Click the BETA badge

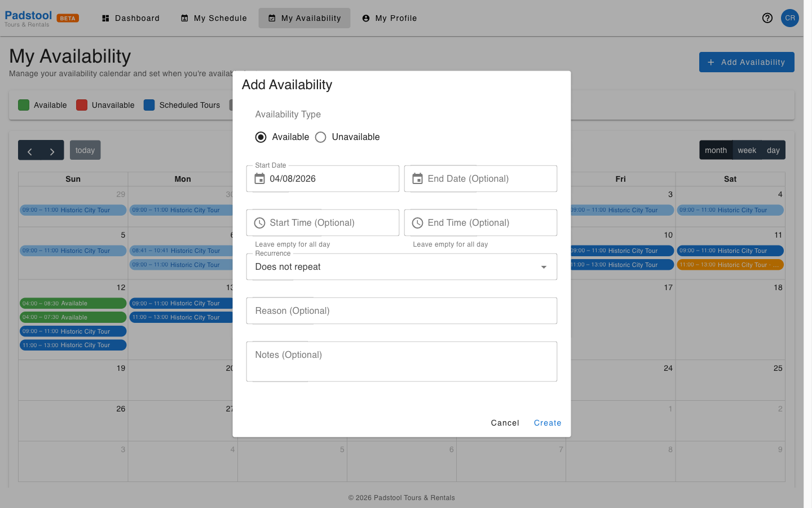click(x=68, y=18)
